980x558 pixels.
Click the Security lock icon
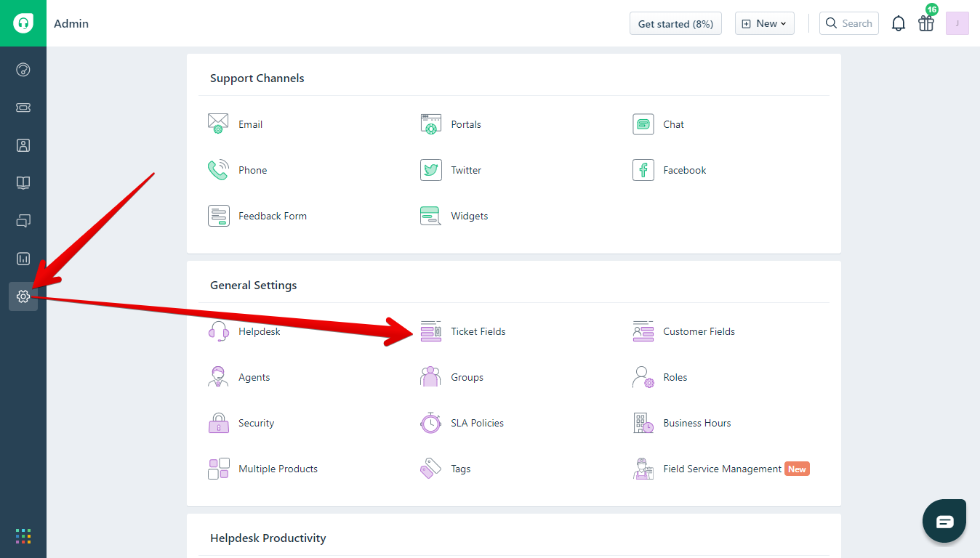(x=218, y=423)
